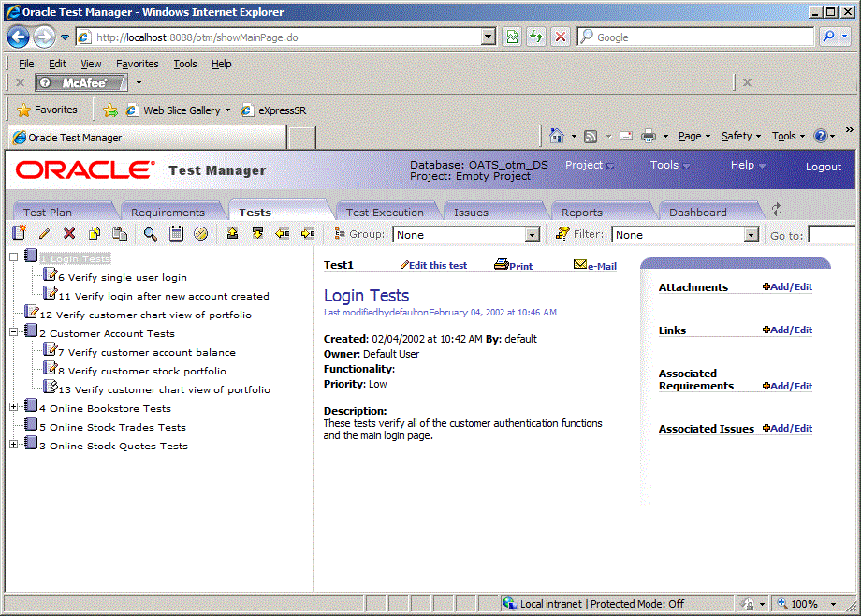This screenshot has width=861, height=616.
Task: Expand the Online Stock Quotes Tests node
Action: (x=14, y=444)
